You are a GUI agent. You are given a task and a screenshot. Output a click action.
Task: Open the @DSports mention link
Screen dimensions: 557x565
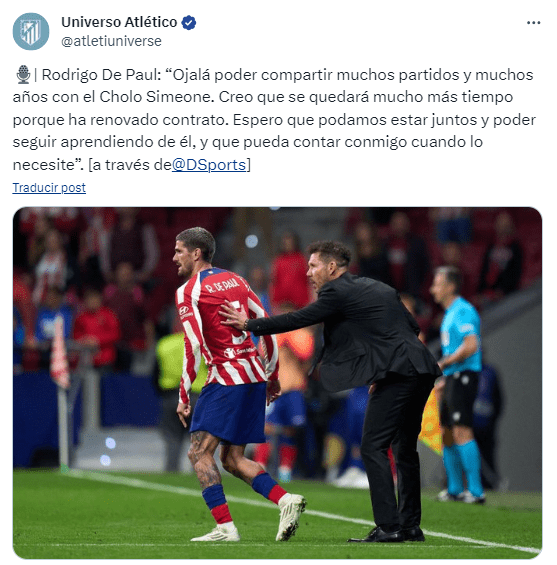pyautogui.click(x=209, y=165)
